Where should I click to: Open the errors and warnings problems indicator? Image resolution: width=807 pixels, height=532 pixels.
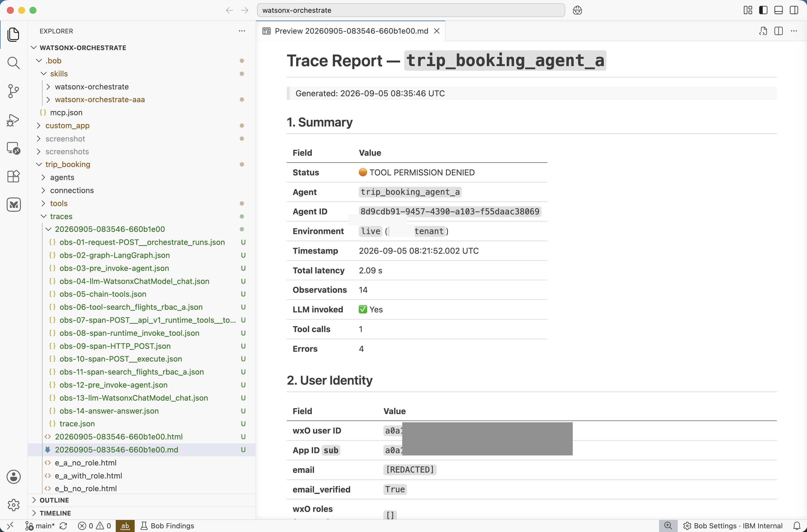coord(94,526)
